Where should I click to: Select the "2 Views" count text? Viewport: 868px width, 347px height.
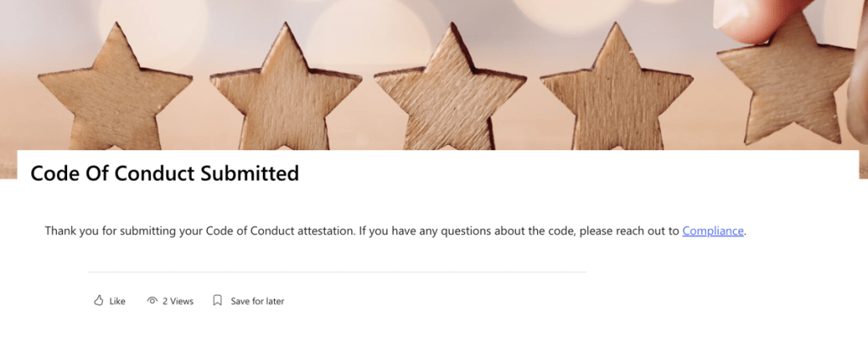178,301
